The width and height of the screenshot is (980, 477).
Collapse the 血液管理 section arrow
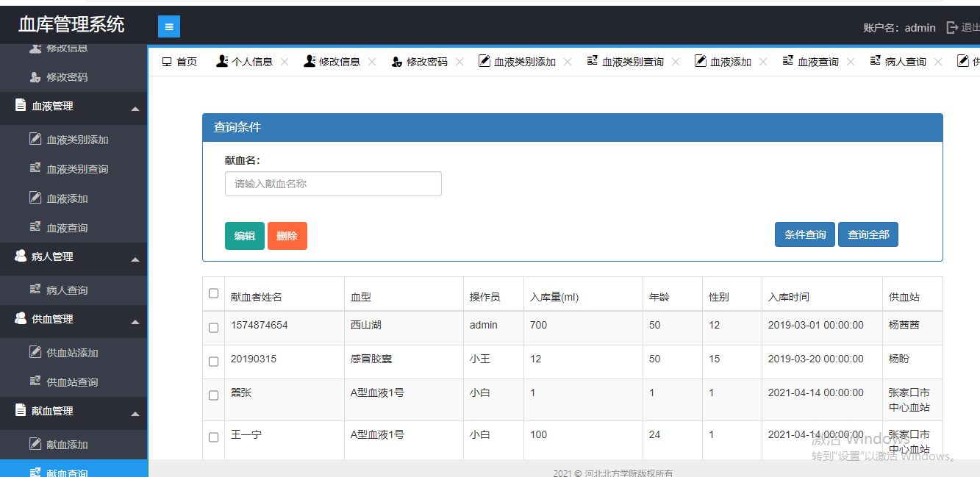coord(135,109)
